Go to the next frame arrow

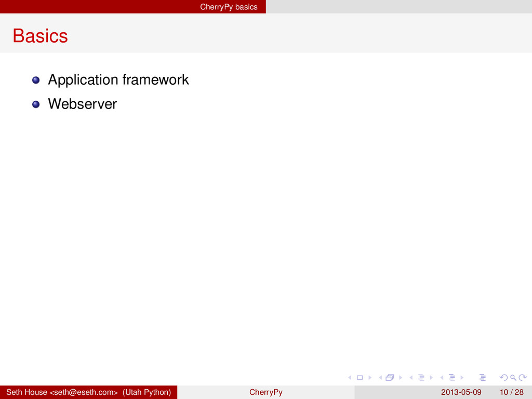pos(401,377)
